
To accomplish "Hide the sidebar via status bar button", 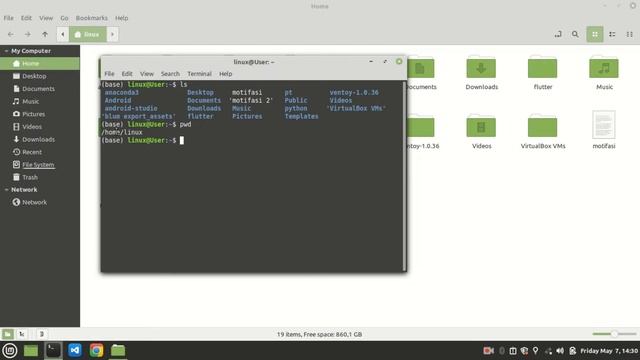I will 41,334.
